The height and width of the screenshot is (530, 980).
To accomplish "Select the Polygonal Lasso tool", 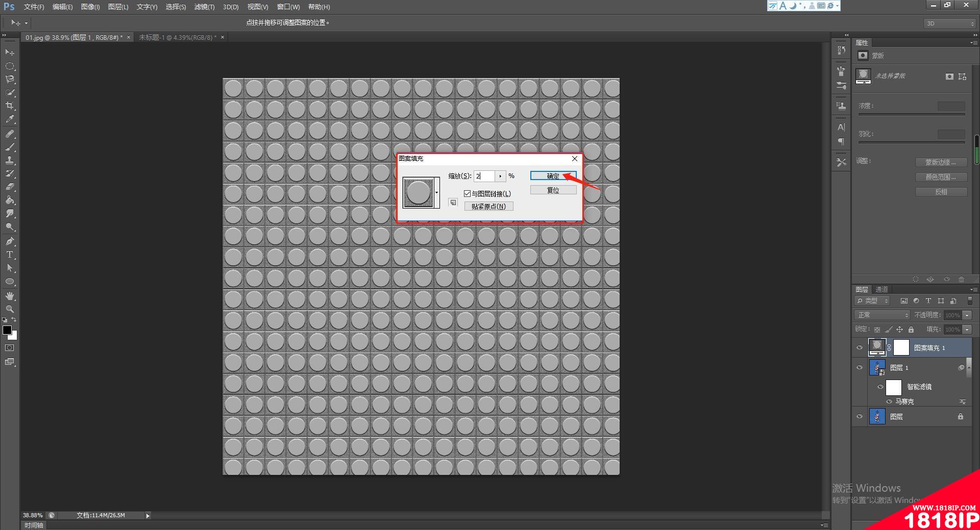I will point(10,79).
